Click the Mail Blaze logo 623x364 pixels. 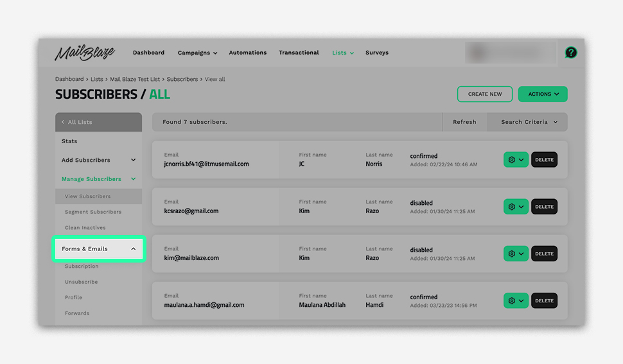pyautogui.click(x=85, y=53)
